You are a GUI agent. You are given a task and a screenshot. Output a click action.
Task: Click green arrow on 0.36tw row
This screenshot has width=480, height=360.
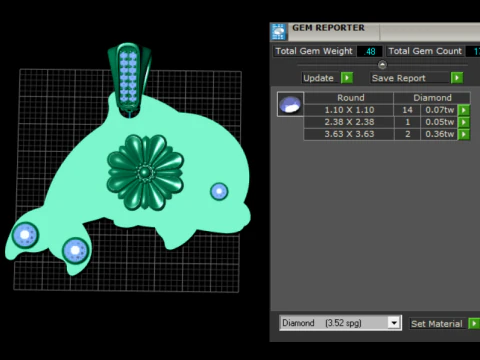coord(464,134)
